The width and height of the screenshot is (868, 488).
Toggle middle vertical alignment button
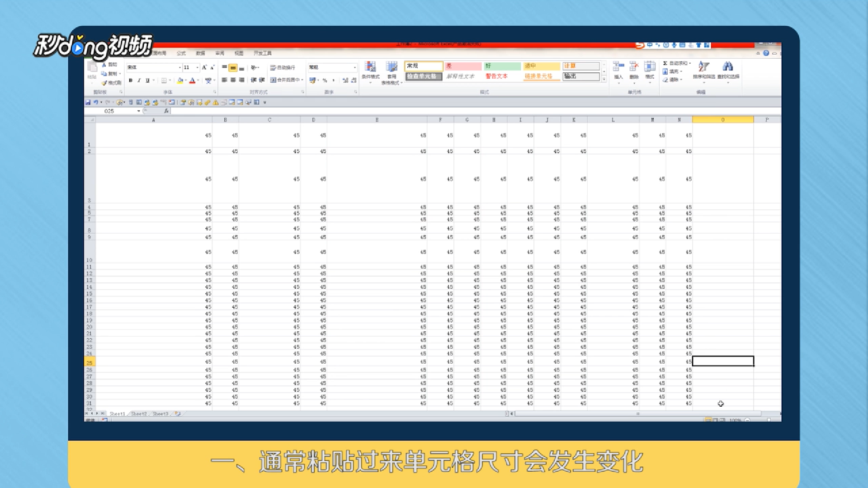[x=233, y=68]
